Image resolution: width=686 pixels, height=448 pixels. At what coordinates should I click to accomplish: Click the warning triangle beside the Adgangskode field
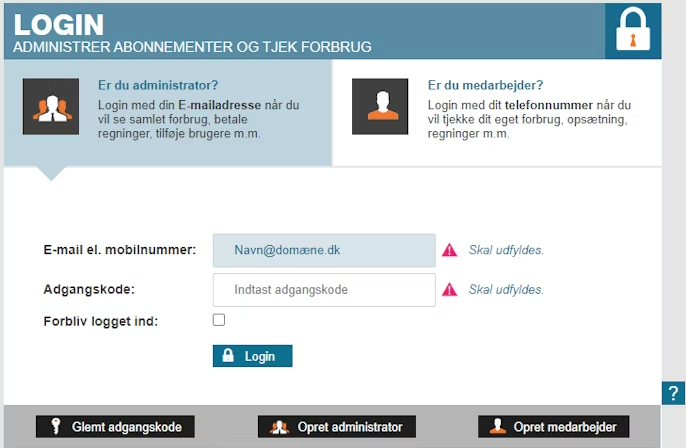pyautogui.click(x=449, y=290)
